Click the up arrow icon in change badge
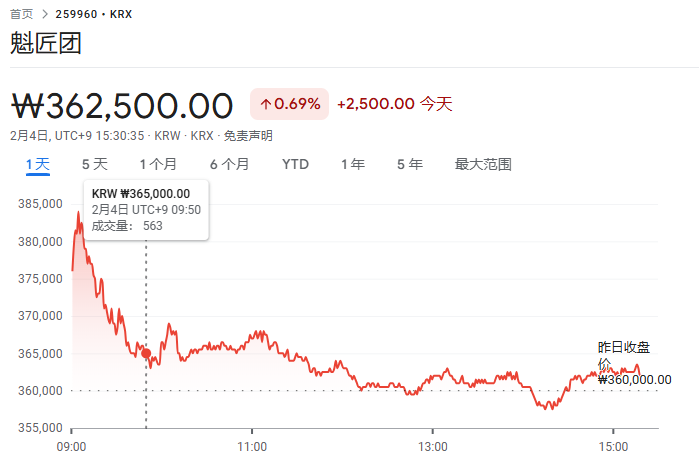The width and height of the screenshot is (699, 462). point(266,104)
